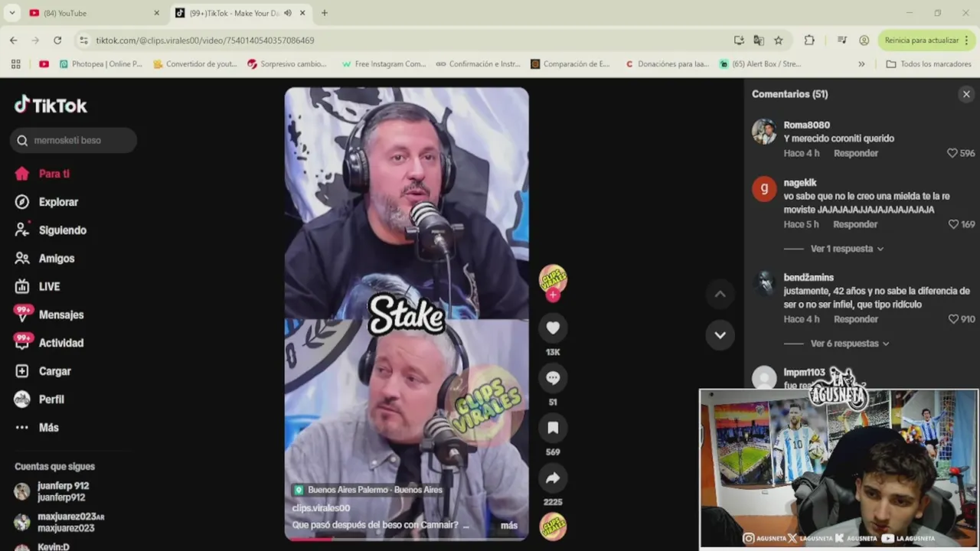980x551 pixels.
Task: Reply to bendžamins' comment
Action: (856, 319)
